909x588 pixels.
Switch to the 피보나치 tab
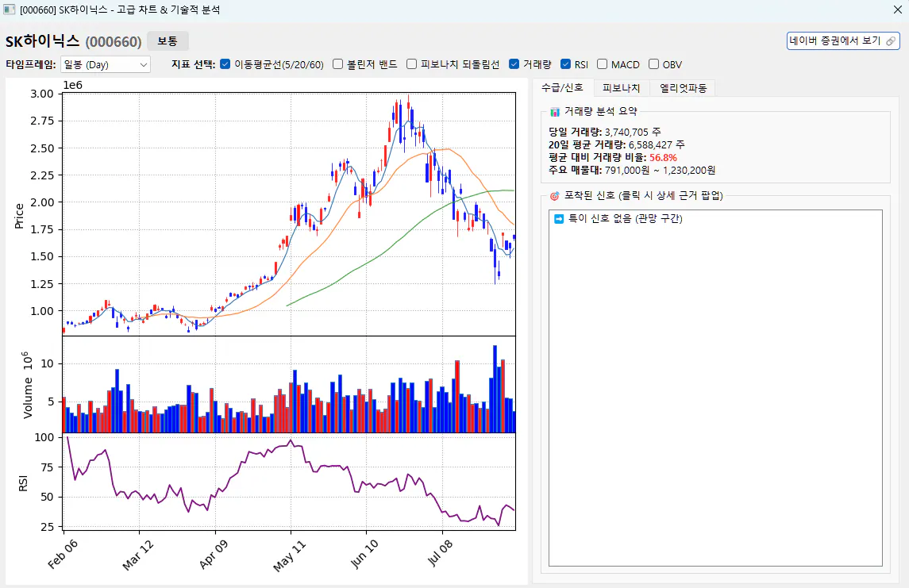coord(621,88)
